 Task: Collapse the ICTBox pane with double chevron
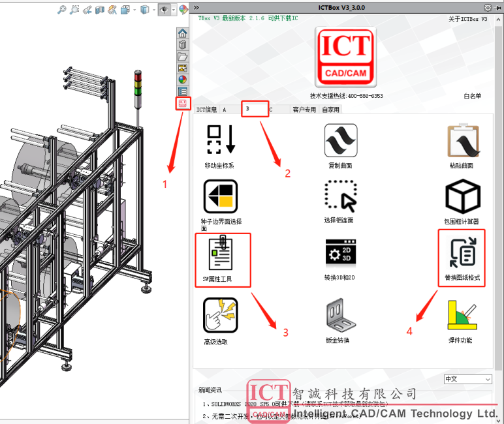[x=197, y=7]
